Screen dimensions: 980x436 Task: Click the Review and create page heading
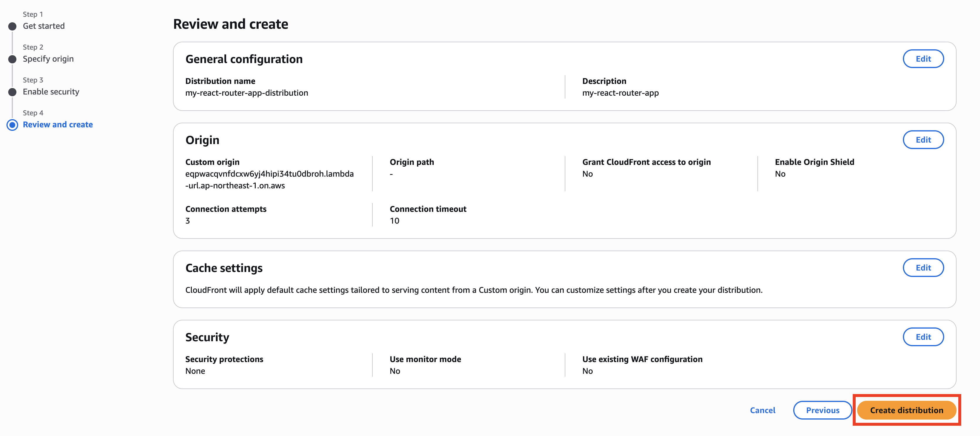pos(230,24)
